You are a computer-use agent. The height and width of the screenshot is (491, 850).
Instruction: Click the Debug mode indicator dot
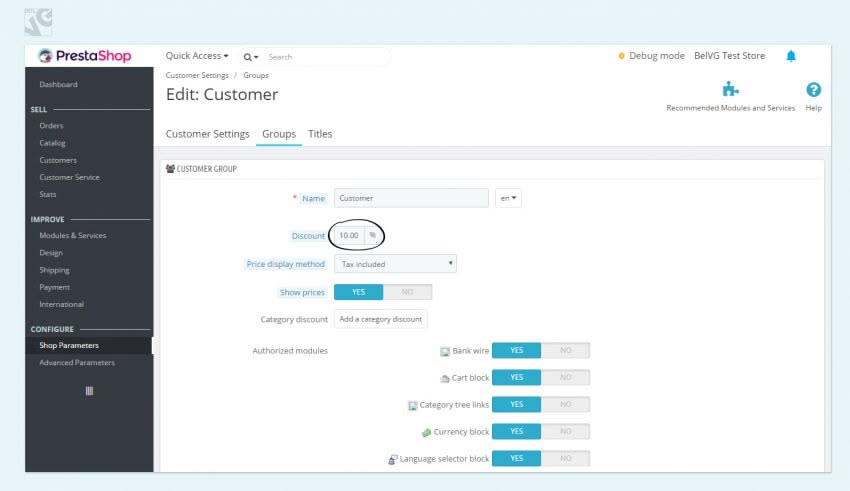(621, 56)
